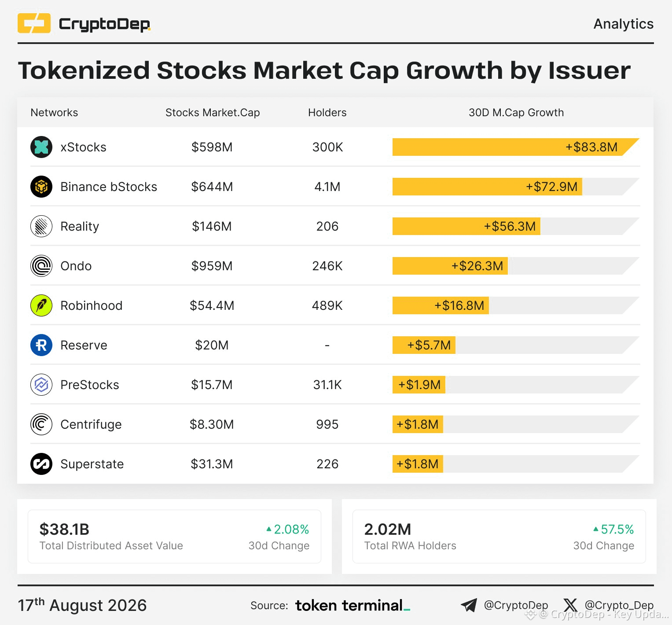
Task: Select the Reserve blue R icon
Action: point(41,345)
